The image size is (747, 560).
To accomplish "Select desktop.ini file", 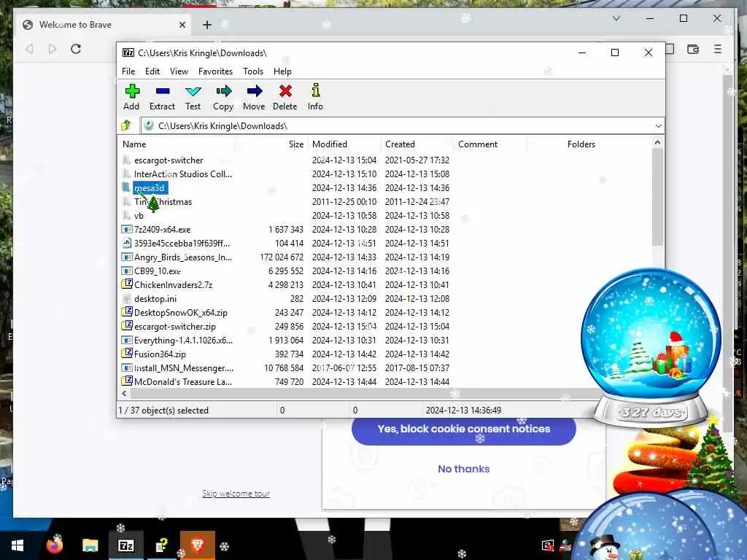I will tap(155, 298).
